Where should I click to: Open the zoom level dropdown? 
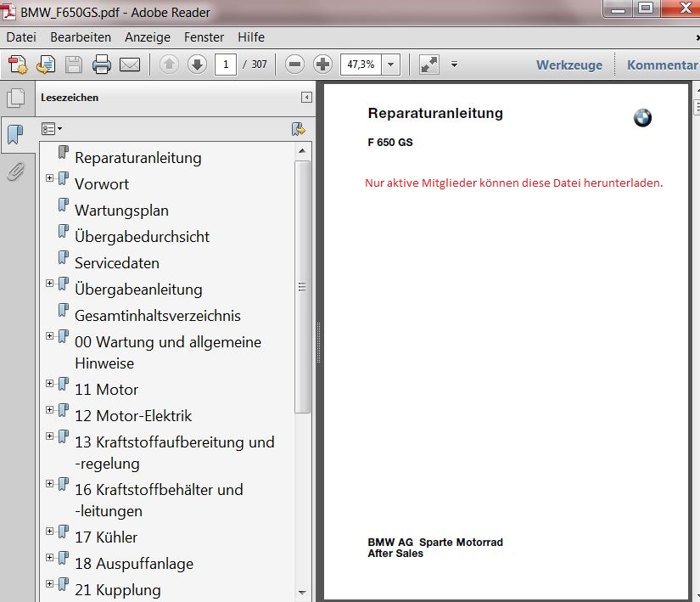click(x=390, y=65)
